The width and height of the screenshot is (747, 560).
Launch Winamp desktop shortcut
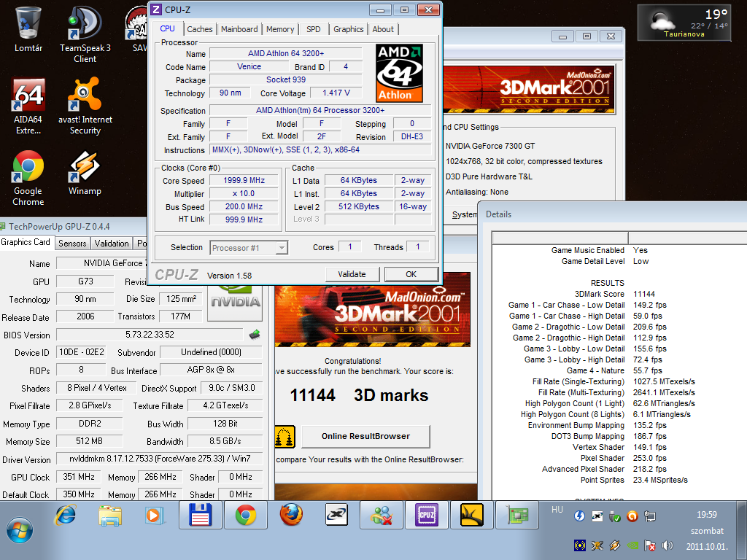click(85, 172)
